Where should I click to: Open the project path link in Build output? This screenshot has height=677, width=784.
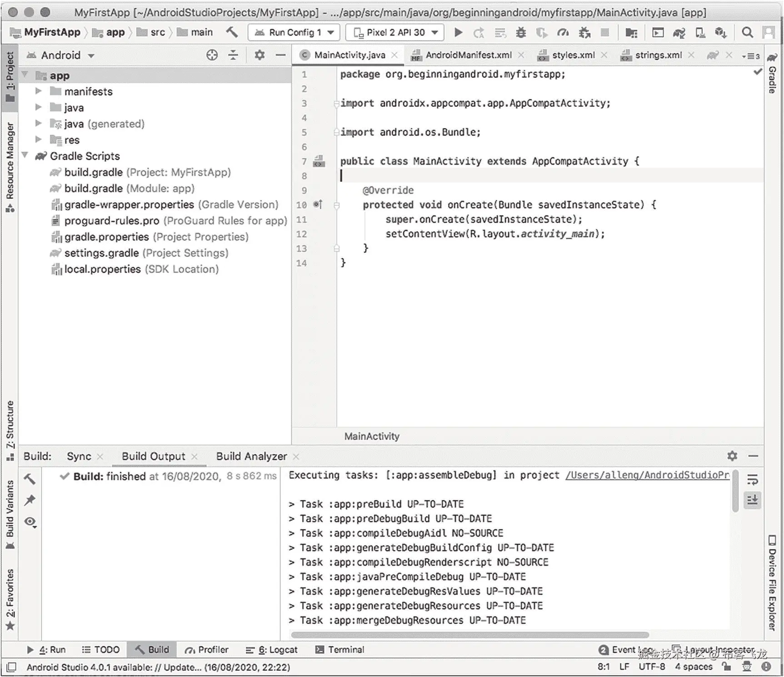[648, 475]
